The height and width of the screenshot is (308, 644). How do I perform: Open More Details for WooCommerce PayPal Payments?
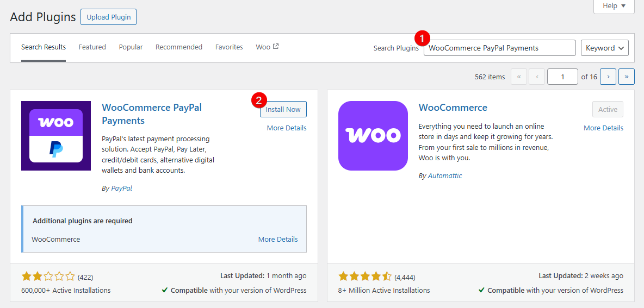tap(287, 128)
